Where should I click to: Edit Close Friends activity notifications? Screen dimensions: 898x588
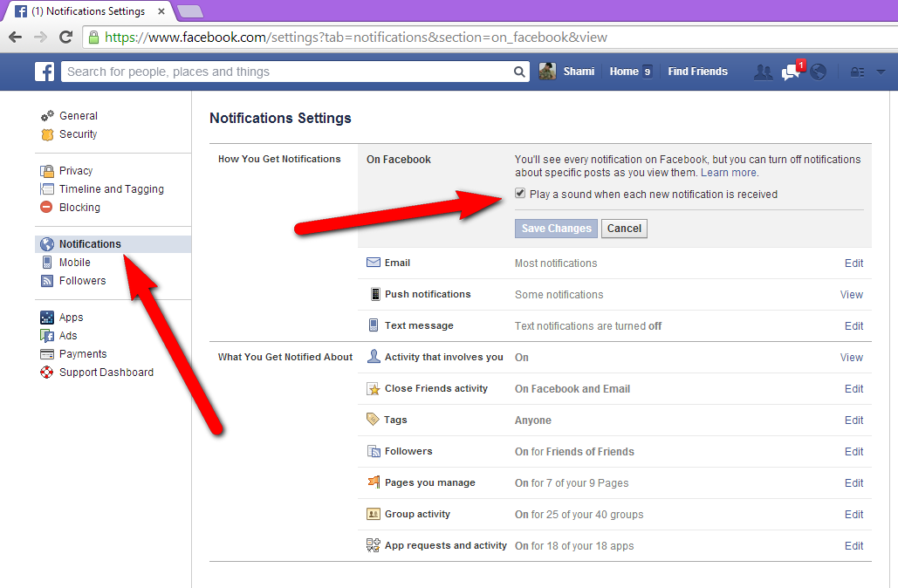pyautogui.click(x=853, y=389)
